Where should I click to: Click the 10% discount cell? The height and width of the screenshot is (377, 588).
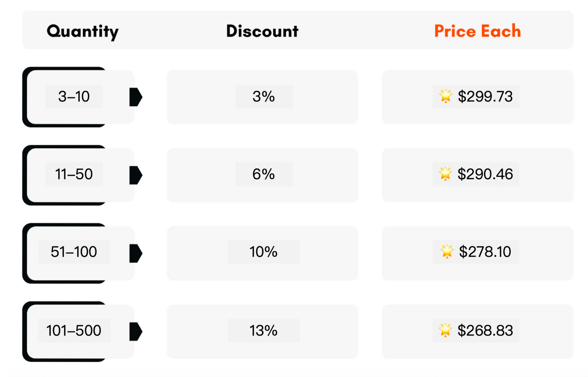[264, 253]
